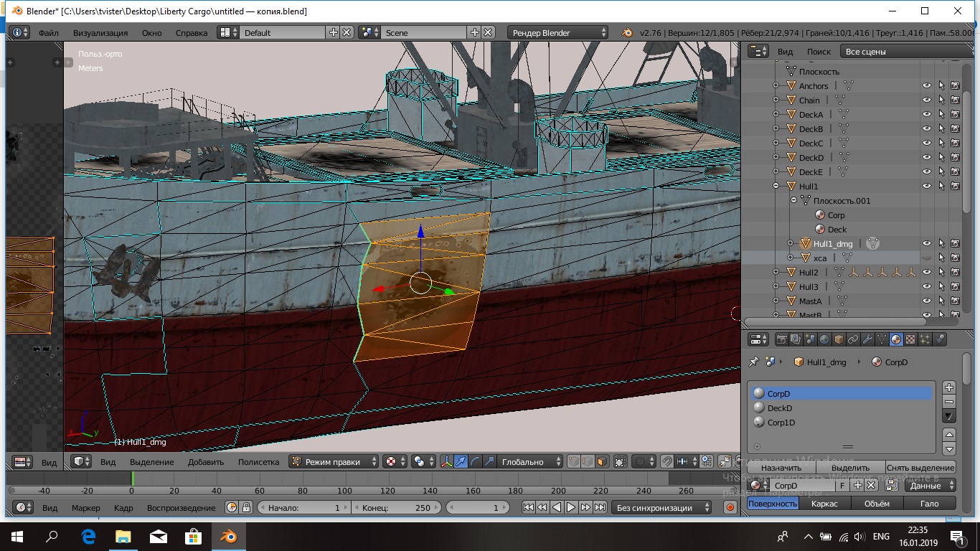Open the Modifiers wrench tab in properties
The height and width of the screenshot is (551, 980).
[867, 339]
